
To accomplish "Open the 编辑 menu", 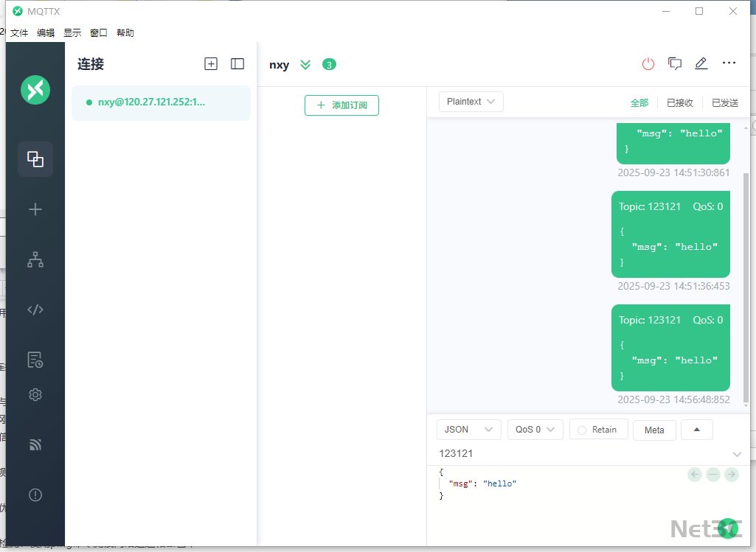I will point(46,32).
